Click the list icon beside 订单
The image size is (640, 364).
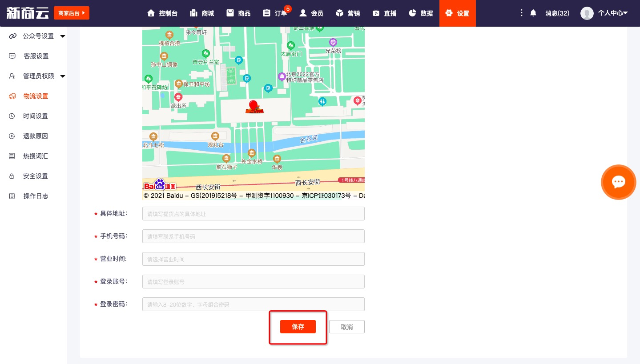coord(266,13)
